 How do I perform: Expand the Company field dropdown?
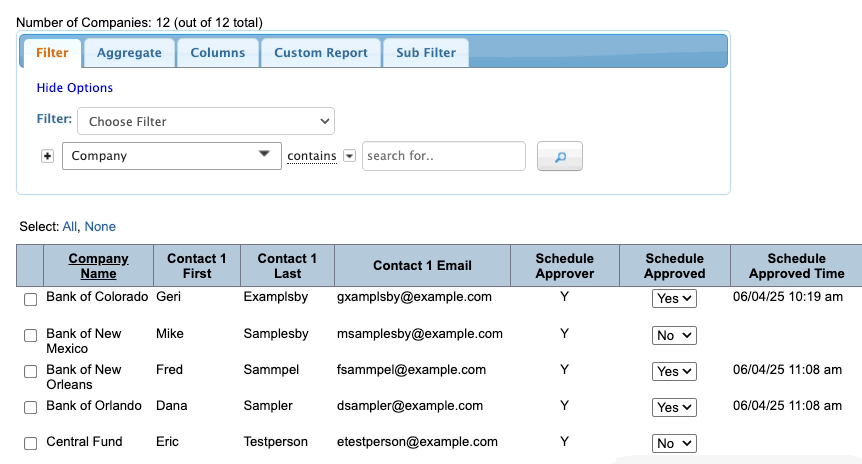pos(171,156)
